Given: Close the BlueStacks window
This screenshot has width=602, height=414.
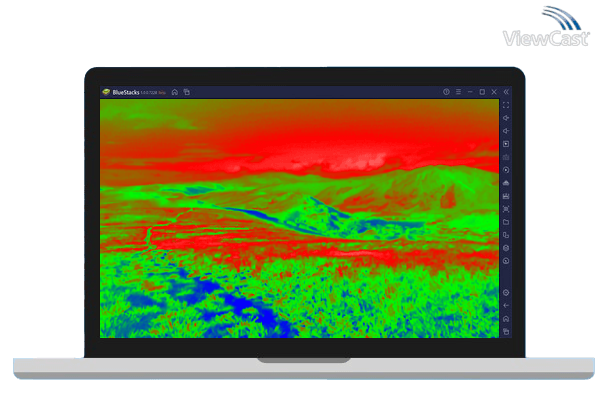Looking at the screenshot, I should point(494,92).
